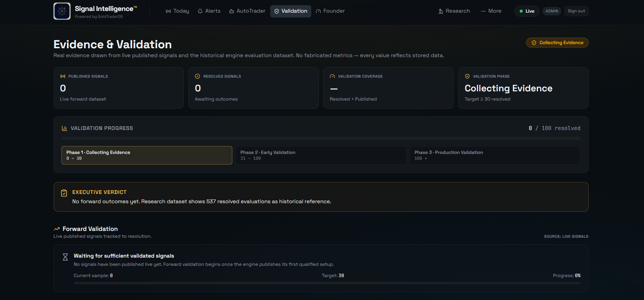Click the Resolved Signals card

click(x=254, y=88)
